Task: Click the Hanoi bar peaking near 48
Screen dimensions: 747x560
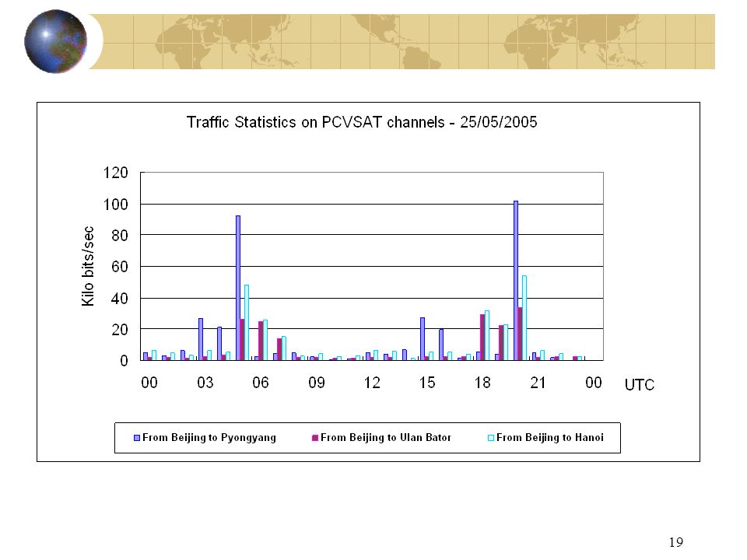Action: [247, 322]
